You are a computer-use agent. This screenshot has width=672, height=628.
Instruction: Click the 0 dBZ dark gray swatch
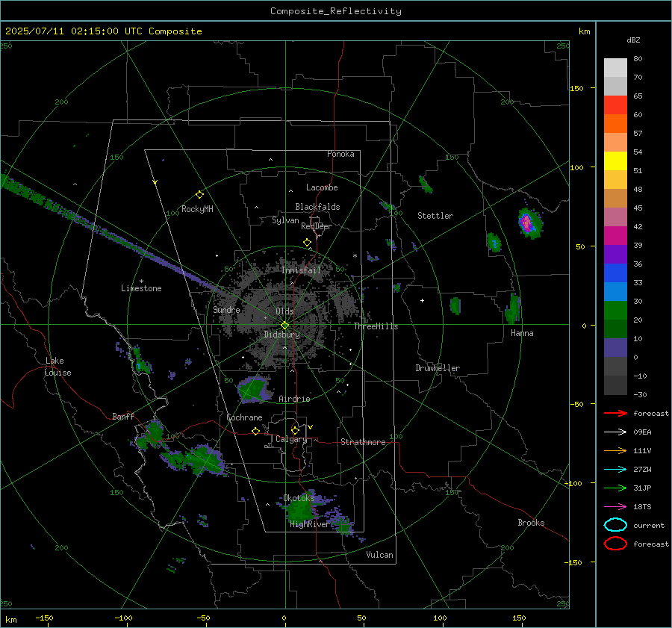pyautogui.click(x=615, y=366)
